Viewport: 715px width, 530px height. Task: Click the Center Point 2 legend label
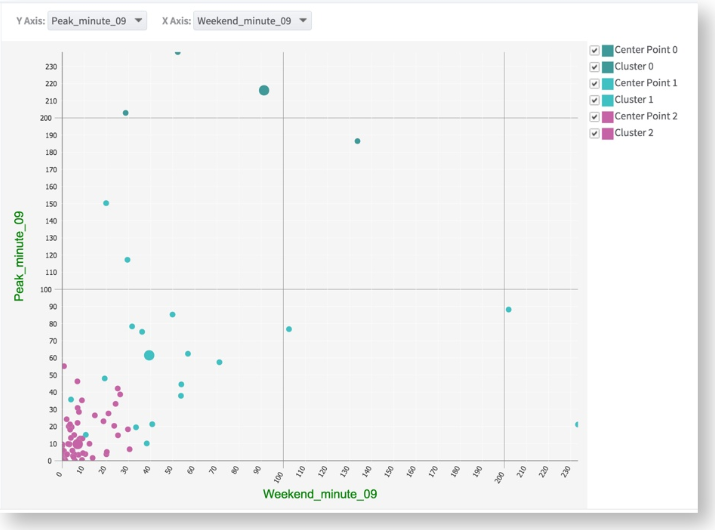pyautogui.click(x=646, y=116)
